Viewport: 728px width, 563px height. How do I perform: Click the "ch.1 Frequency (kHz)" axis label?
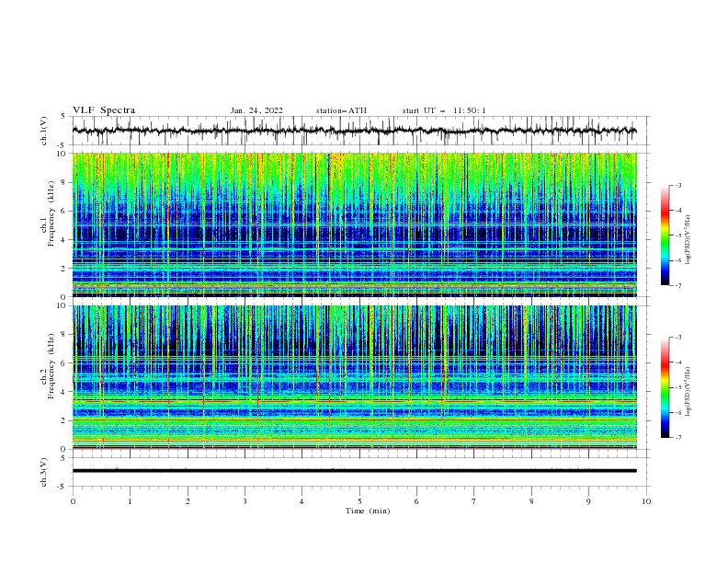[x=48, y=213]
